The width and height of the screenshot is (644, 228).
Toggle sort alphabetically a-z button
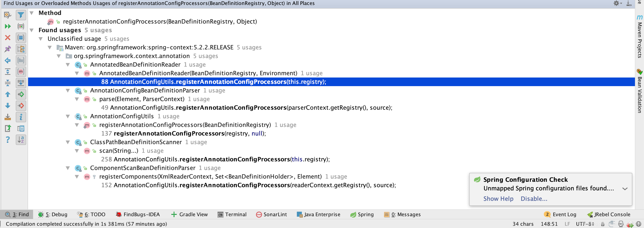click(21, 140)
